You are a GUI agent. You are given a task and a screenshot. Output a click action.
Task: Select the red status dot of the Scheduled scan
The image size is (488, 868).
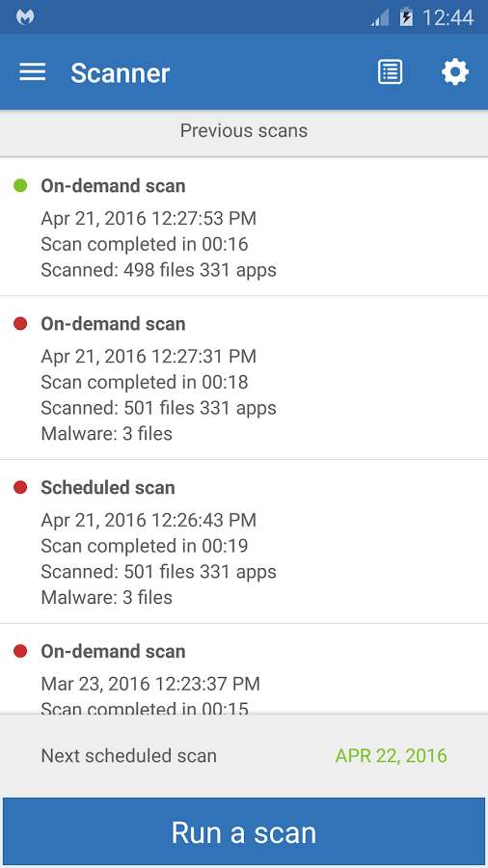click(20, 487)
